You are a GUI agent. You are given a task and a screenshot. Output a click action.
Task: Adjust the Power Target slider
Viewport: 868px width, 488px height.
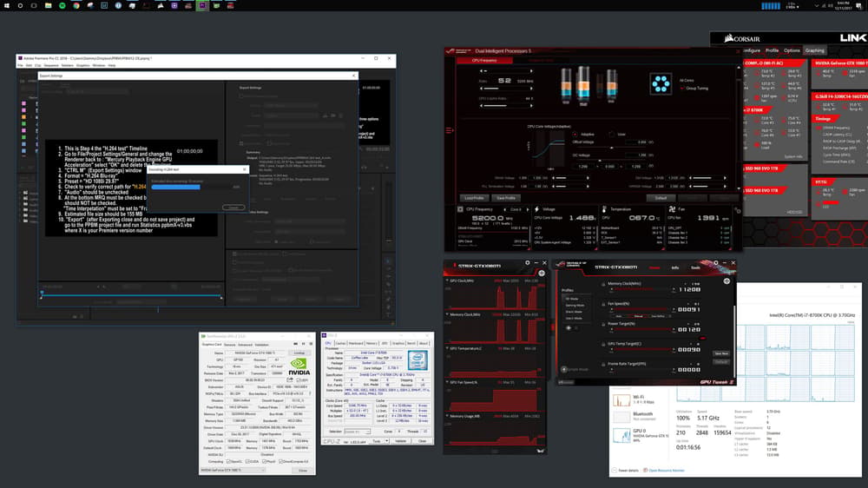point(641,330)
